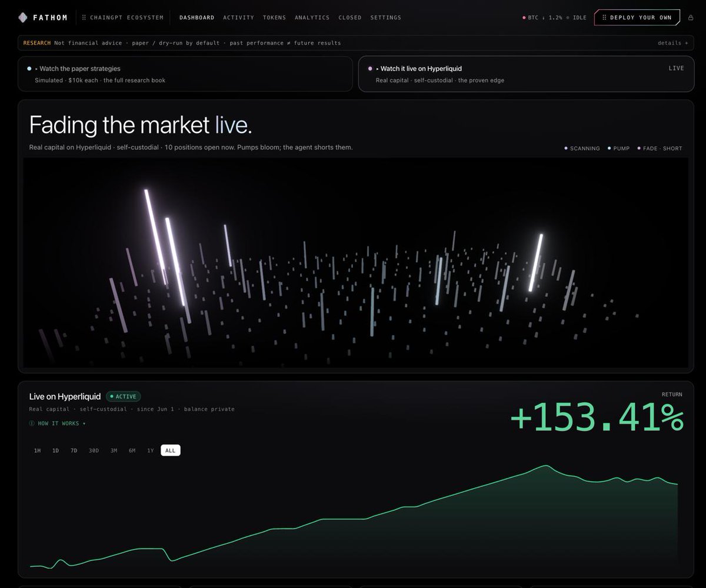Expand the HOW IT WORKS section

tap(58, 423)
